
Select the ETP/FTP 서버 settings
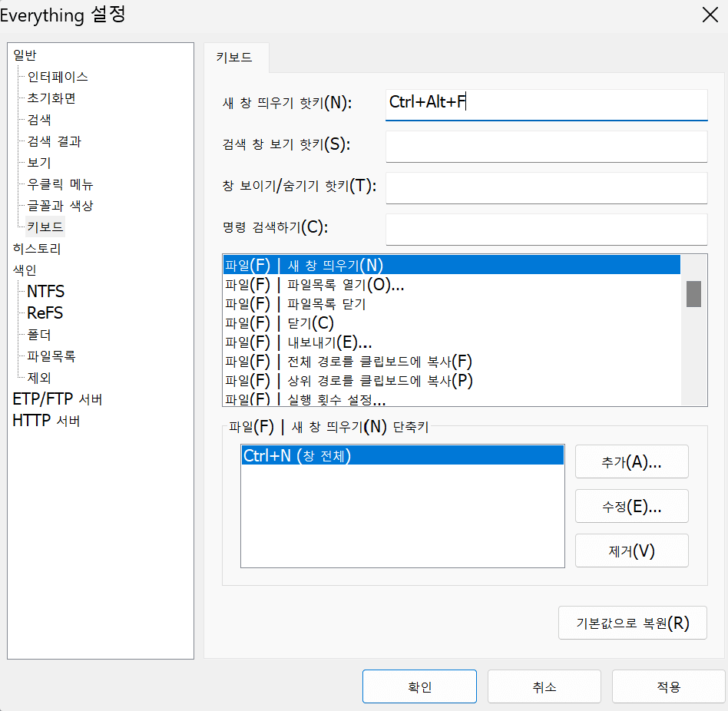(51, 398)
